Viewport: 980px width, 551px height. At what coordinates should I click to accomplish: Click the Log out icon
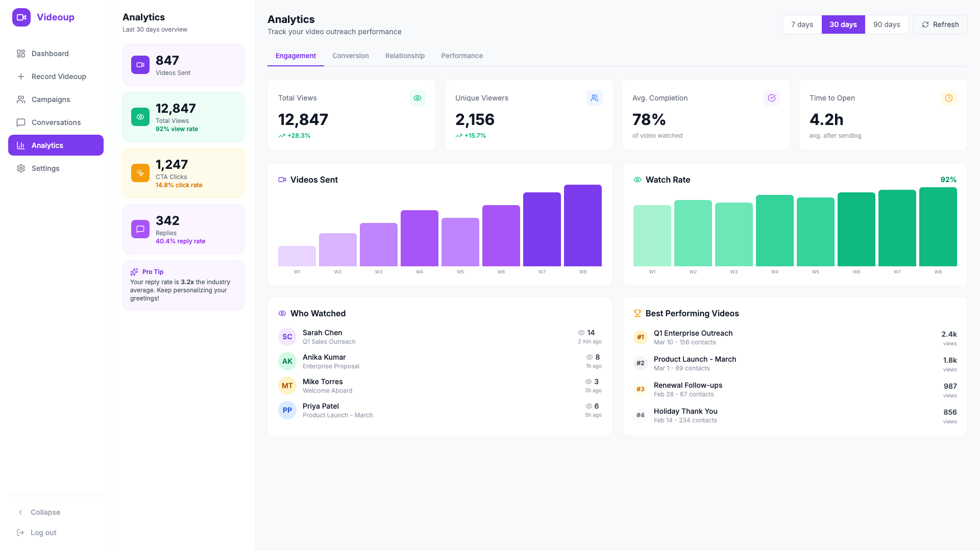(21, 533)
